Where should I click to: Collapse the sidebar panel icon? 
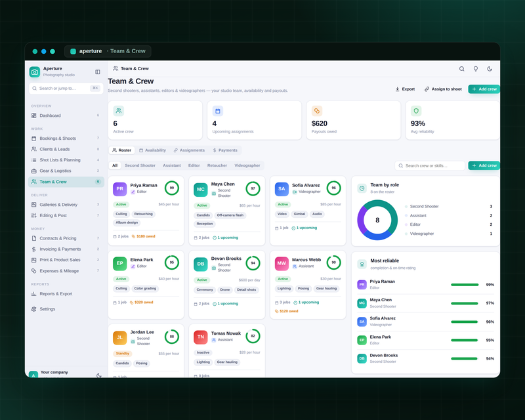[97, 72]
